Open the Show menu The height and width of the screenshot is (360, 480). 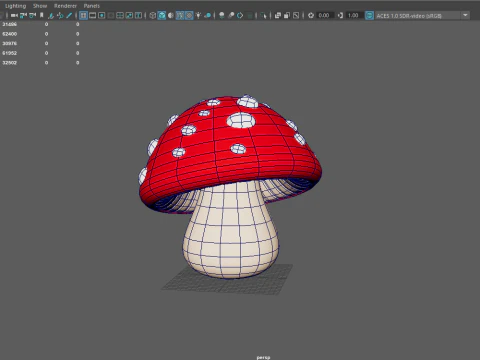pos(40,6)
